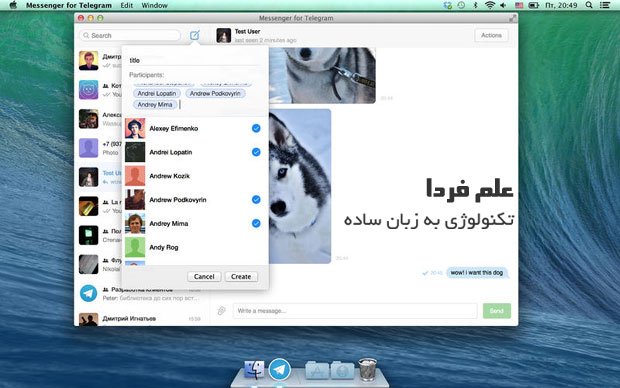620x388 pixels.
Task: Open the Actions dropdown button
Action: 491,35
